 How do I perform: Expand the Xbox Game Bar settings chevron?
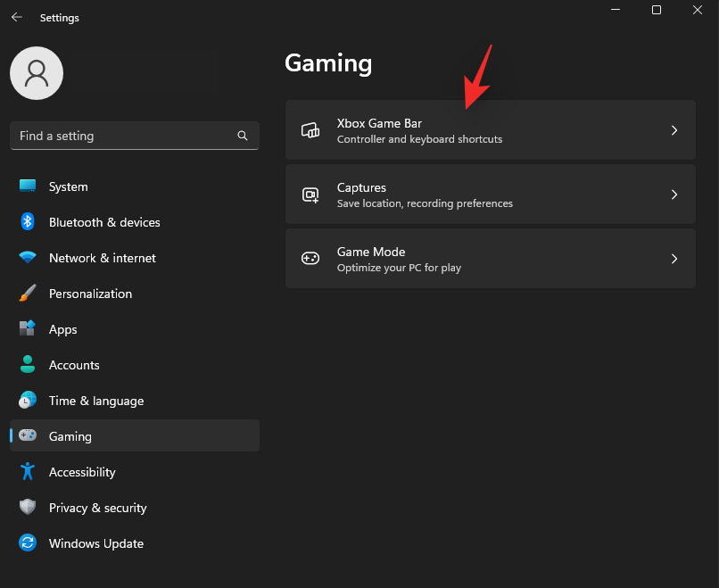coord(675,130)
